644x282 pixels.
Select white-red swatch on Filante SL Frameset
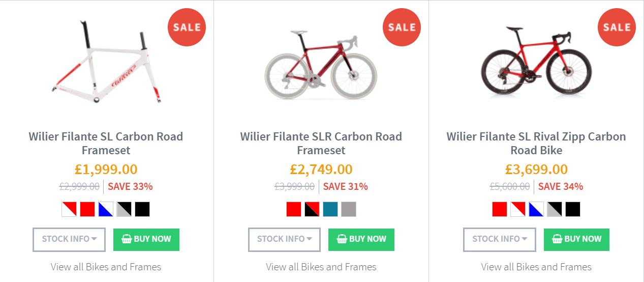coord(69,209)
